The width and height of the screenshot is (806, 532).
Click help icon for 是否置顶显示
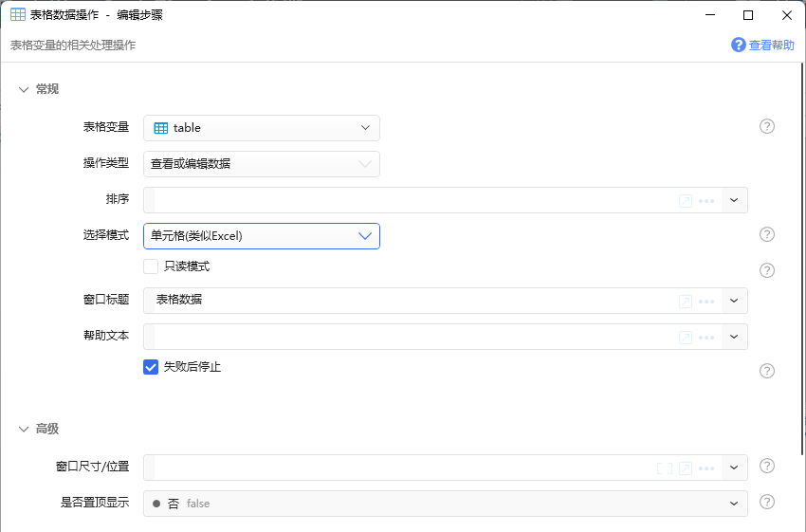click(x=767, y=502)
